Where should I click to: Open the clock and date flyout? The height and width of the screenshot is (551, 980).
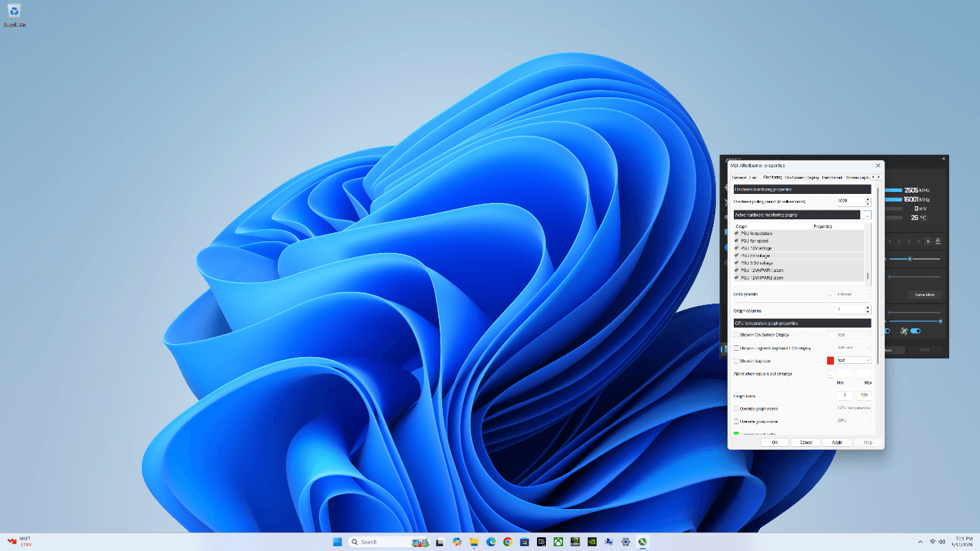pos(964,541)
